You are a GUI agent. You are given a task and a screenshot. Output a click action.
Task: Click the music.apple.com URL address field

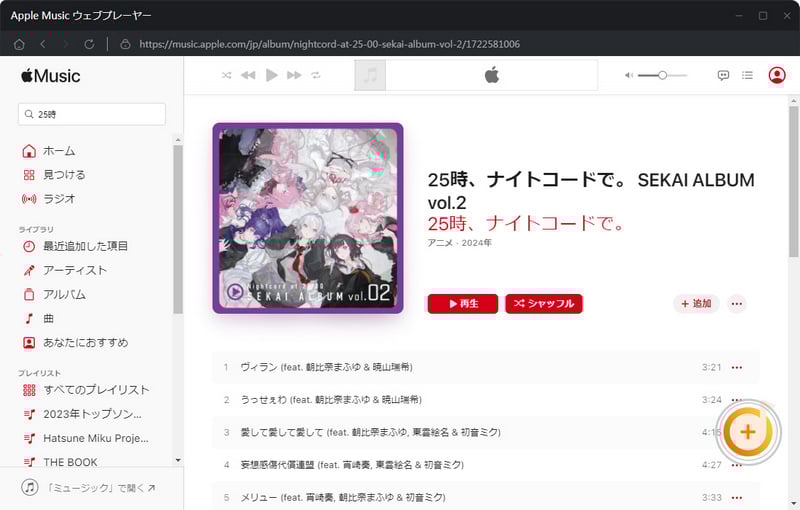tap(330, 44)
